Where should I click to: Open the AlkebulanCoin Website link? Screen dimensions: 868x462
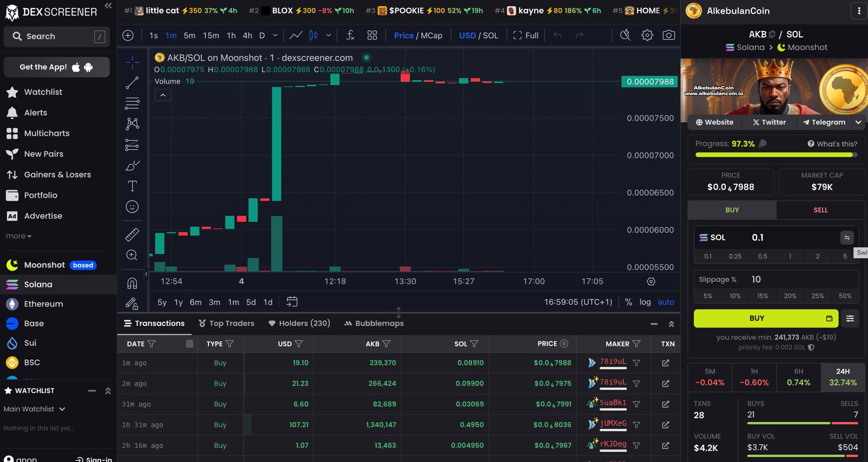[x=714, y=123]
